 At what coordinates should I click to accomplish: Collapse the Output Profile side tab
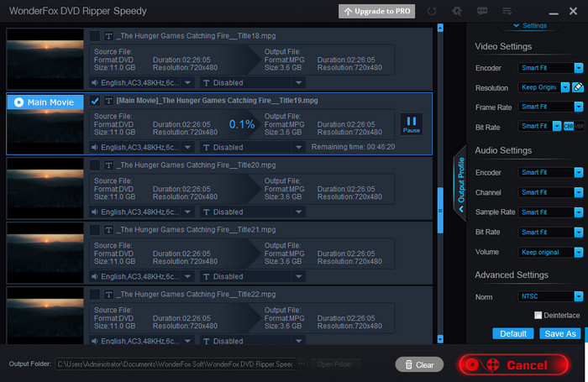click(460, 184)
